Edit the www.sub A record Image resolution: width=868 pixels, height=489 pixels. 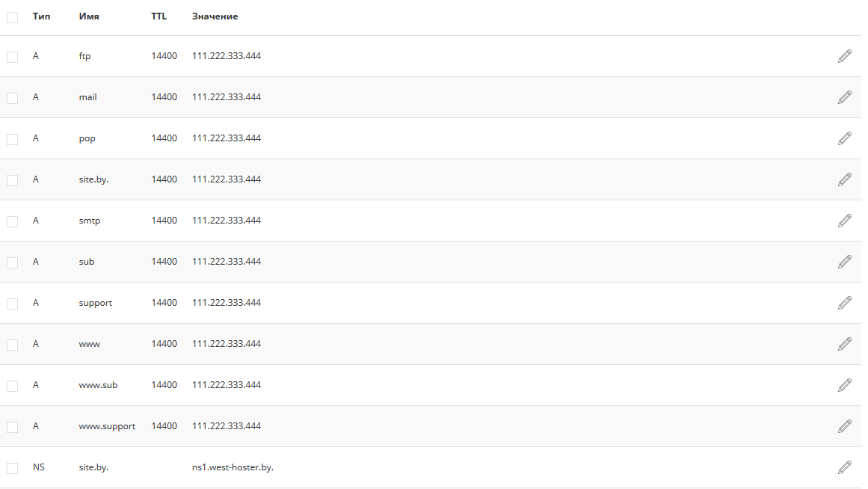(x=844, y=385)
